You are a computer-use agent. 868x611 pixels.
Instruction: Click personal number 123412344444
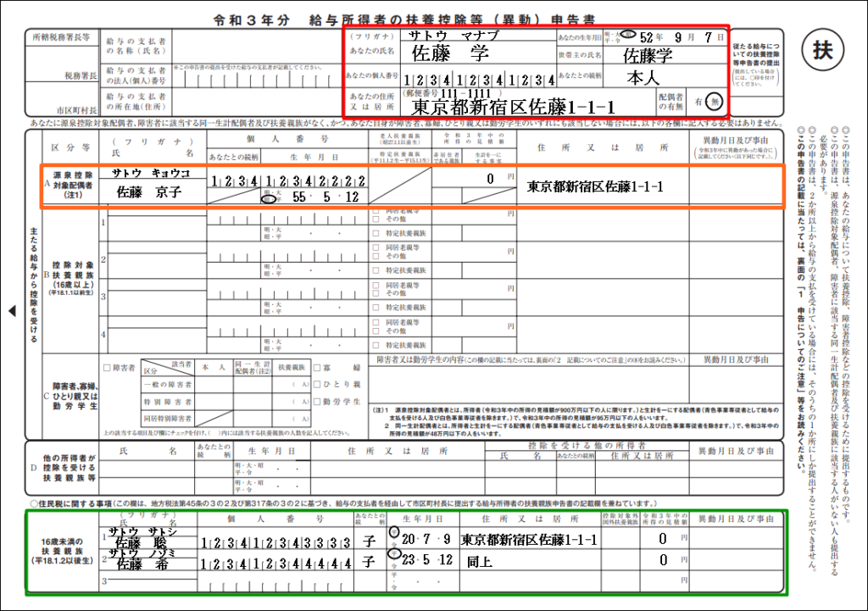[275, 564]
